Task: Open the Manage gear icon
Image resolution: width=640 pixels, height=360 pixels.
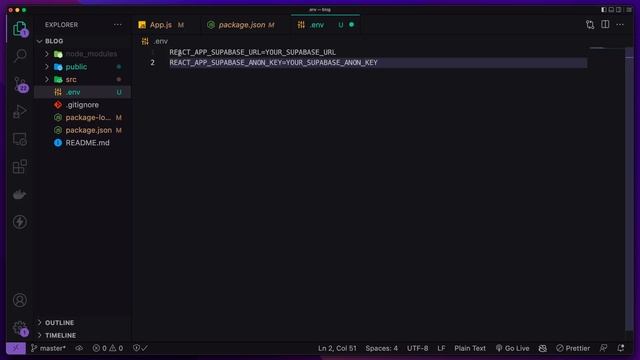Action: point(20,328)
